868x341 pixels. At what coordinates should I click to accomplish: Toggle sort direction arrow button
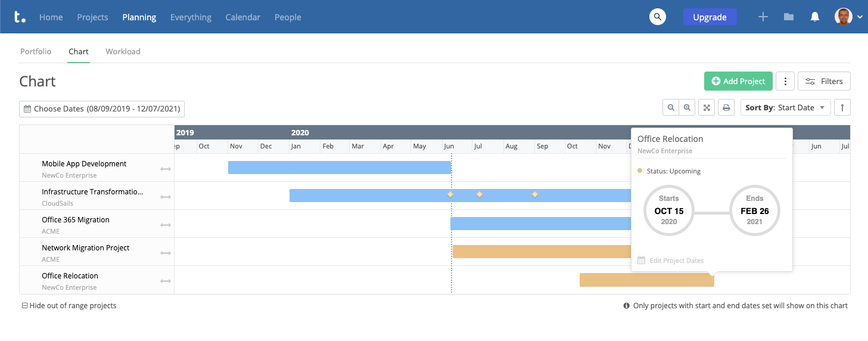click(842, 108)
